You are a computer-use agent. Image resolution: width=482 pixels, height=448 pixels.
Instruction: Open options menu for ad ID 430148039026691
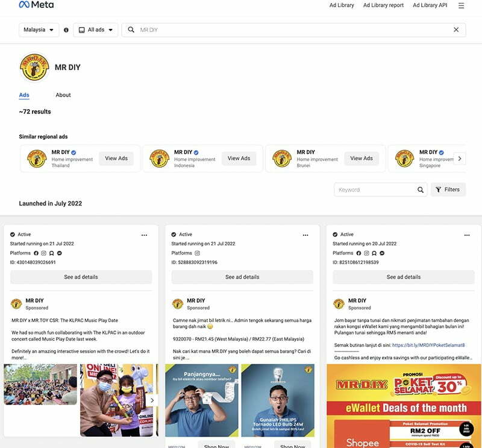coord(144,235)
